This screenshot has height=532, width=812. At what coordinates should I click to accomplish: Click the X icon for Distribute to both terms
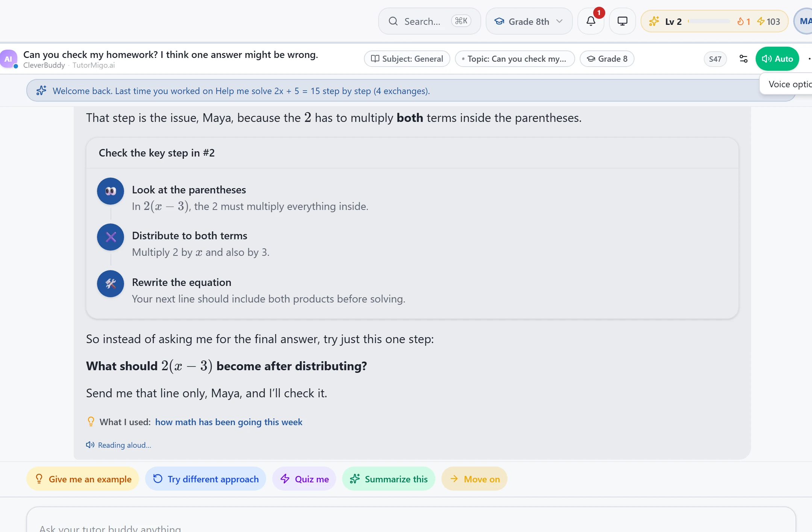111,237
